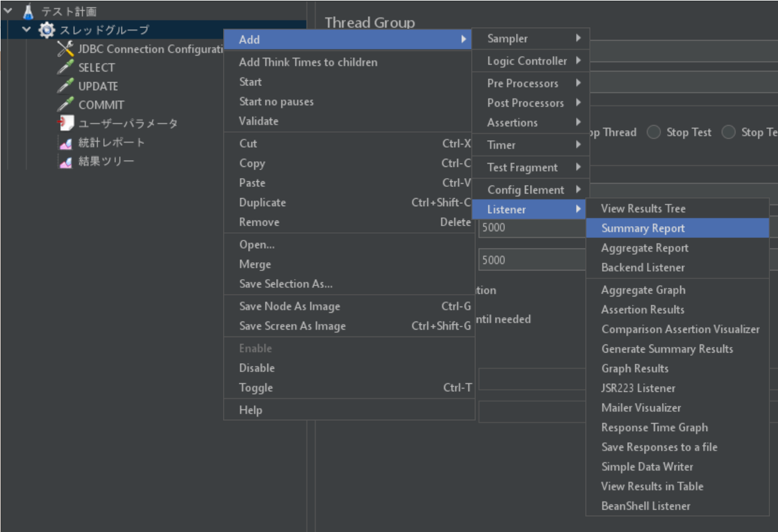Add a Backend Listener
This screenshot has width=778, height=532.
tap(677, 267)
